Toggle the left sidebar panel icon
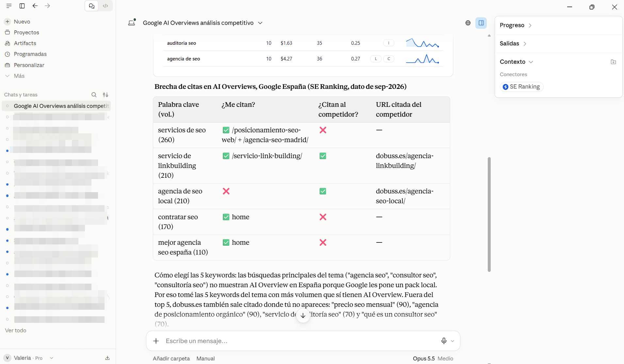The image size is (624, 364). (x=22, y=6)
